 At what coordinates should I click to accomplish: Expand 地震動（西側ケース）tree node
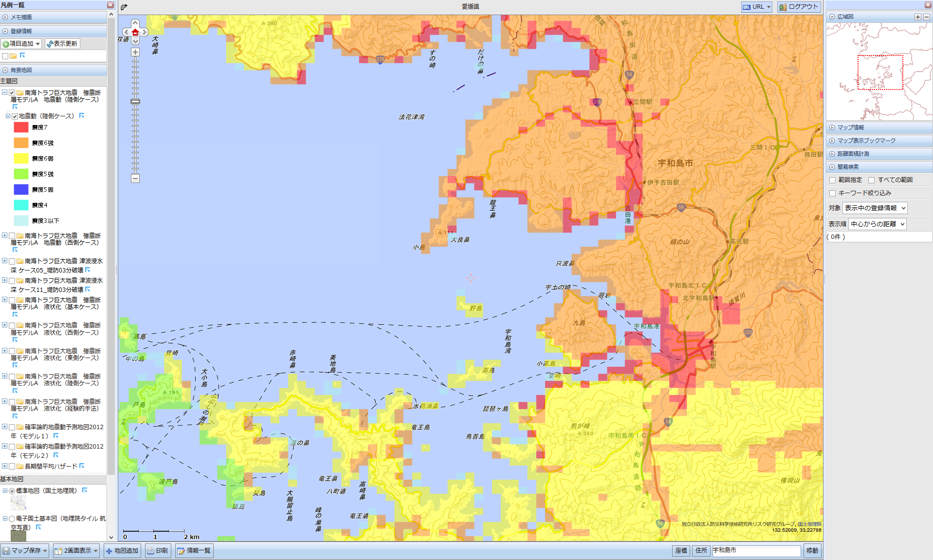tap(4, 235)
